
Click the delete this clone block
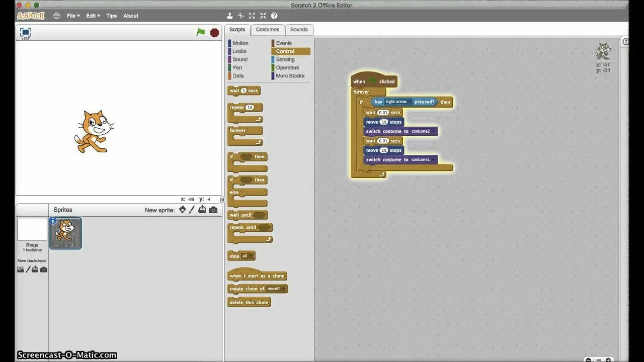(x=249, y=303)
